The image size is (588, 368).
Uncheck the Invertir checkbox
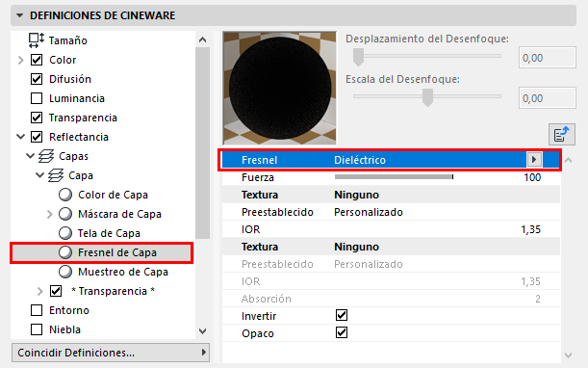342,315
